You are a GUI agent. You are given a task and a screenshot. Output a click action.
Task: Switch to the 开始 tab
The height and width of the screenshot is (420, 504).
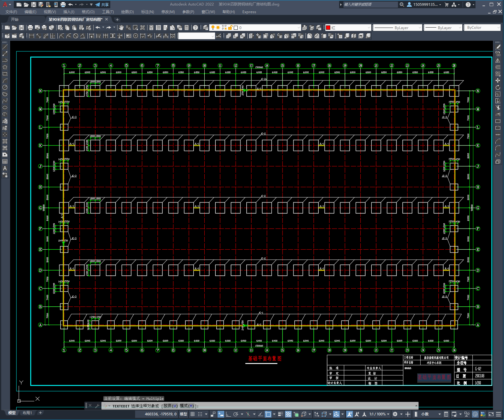tap(15, 19)
